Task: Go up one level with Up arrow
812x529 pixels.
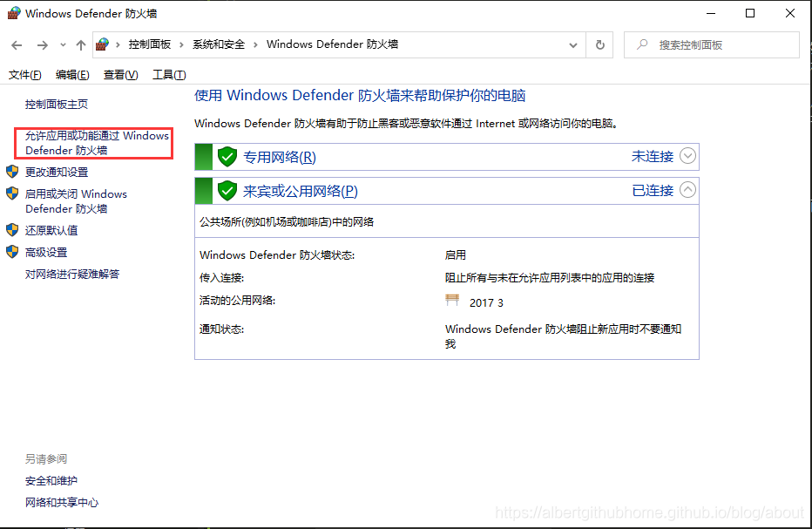Action: (81, 45)
